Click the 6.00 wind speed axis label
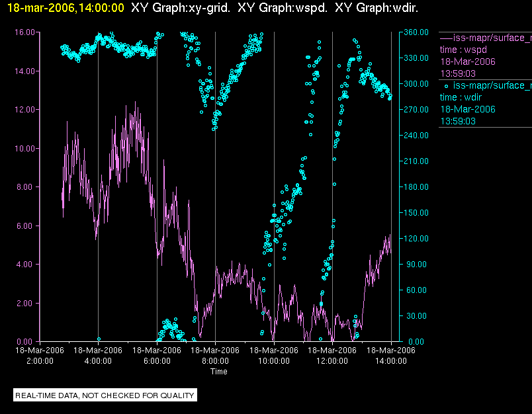The width and height of the screenshot is (532, 414). coord(26,226)
